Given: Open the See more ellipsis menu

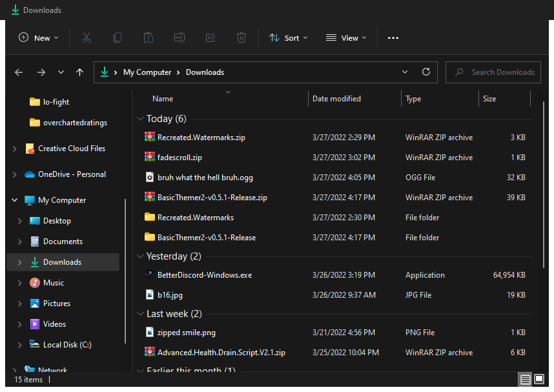Looking at the screenshot, I should click(393, 37).
